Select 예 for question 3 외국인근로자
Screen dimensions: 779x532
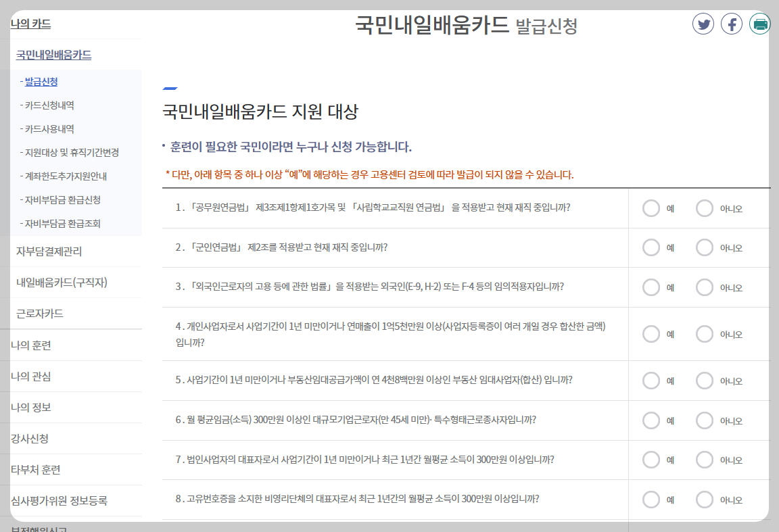point(651,287)
